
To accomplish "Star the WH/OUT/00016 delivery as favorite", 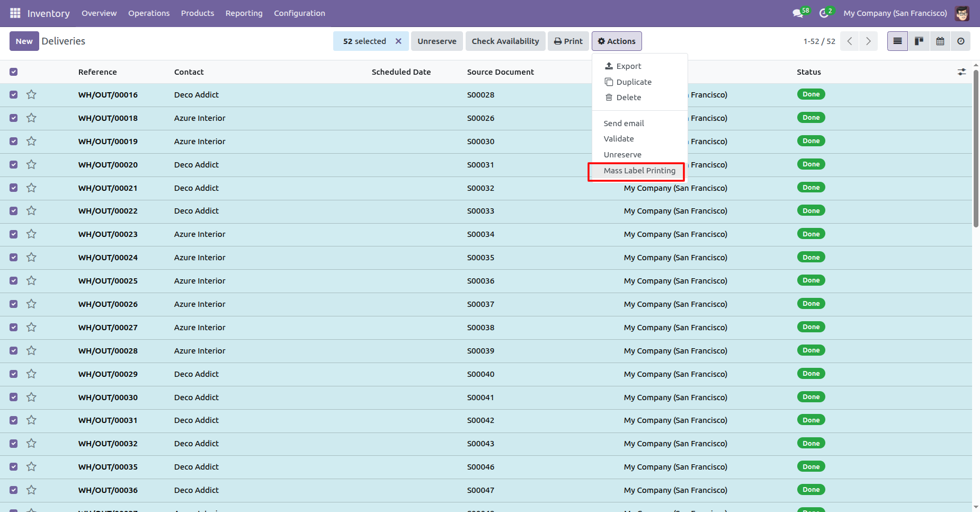I will (32, 95).
